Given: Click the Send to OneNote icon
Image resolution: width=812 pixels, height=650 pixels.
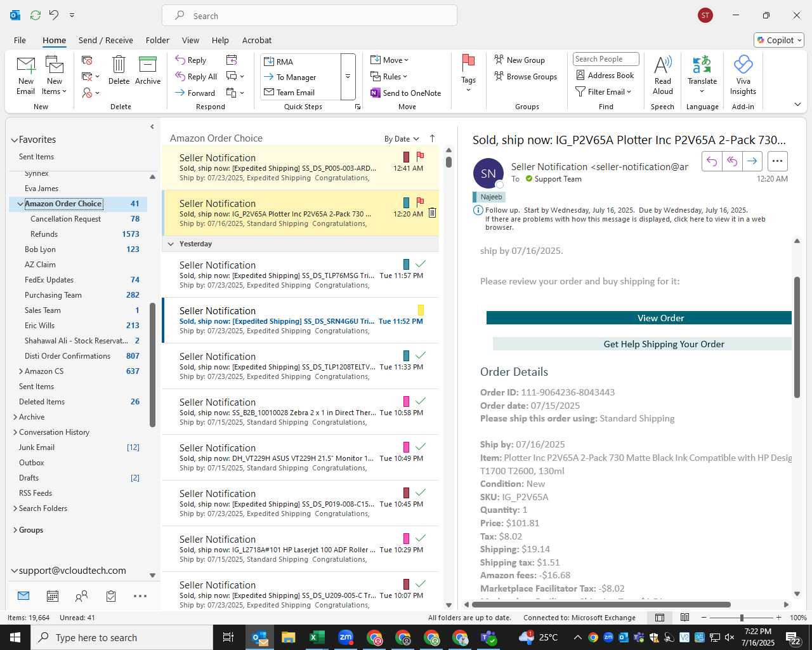Looking at the screenshot, I should coord(376,93).
